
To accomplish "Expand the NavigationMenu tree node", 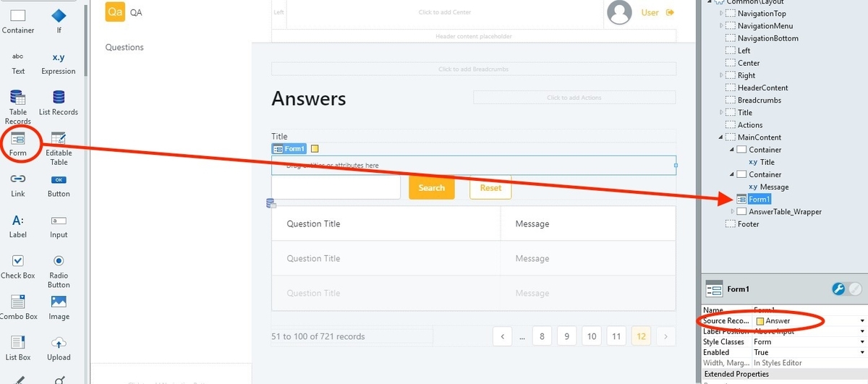I will pos(721,26).
